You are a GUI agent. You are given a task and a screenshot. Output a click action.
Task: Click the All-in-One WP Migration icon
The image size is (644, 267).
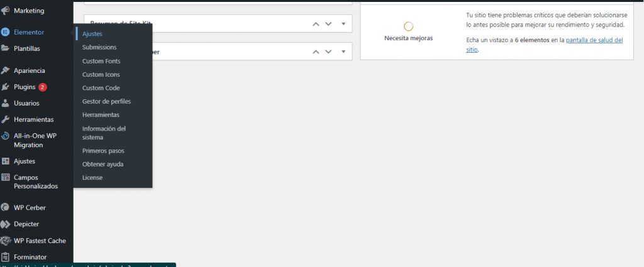click(5, 136)
